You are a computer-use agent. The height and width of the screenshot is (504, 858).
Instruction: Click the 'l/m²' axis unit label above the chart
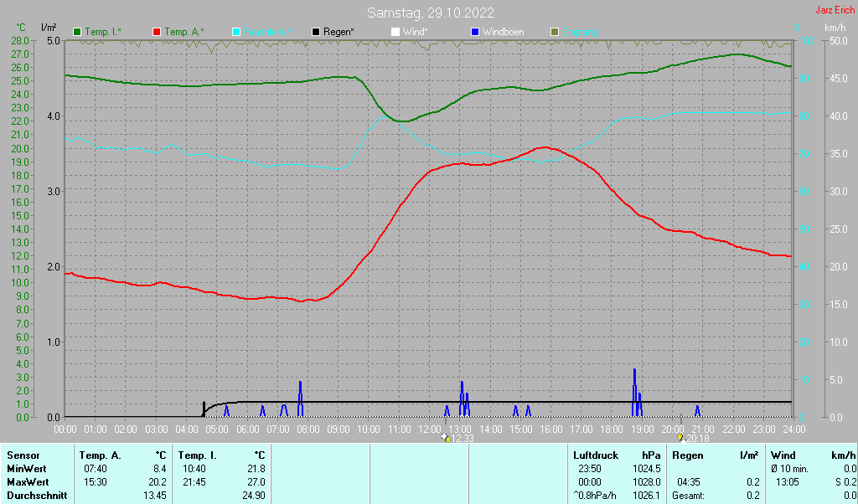pos(49,28)
